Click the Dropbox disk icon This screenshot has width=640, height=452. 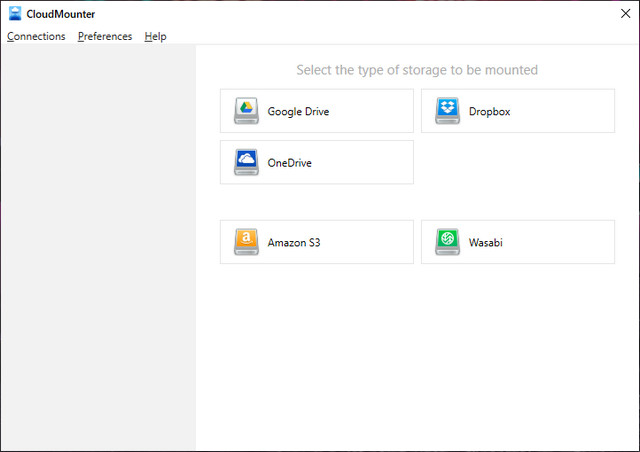[x=447, y=111]
